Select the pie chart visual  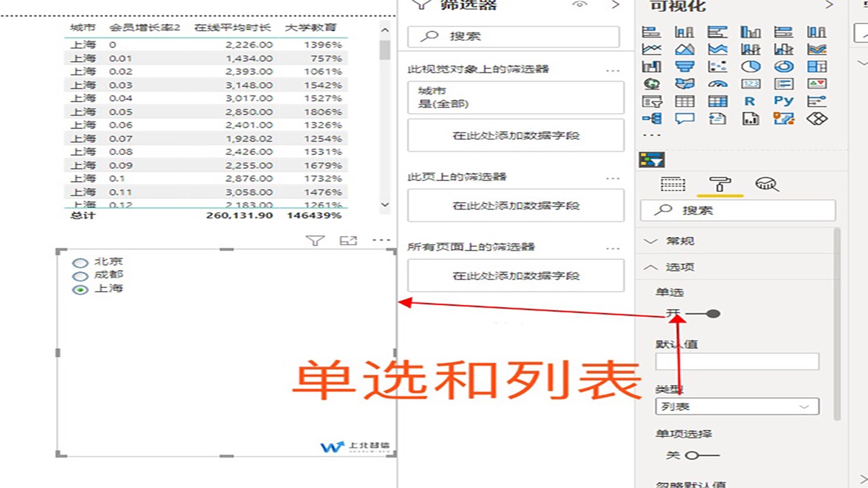tap(750, 66)
